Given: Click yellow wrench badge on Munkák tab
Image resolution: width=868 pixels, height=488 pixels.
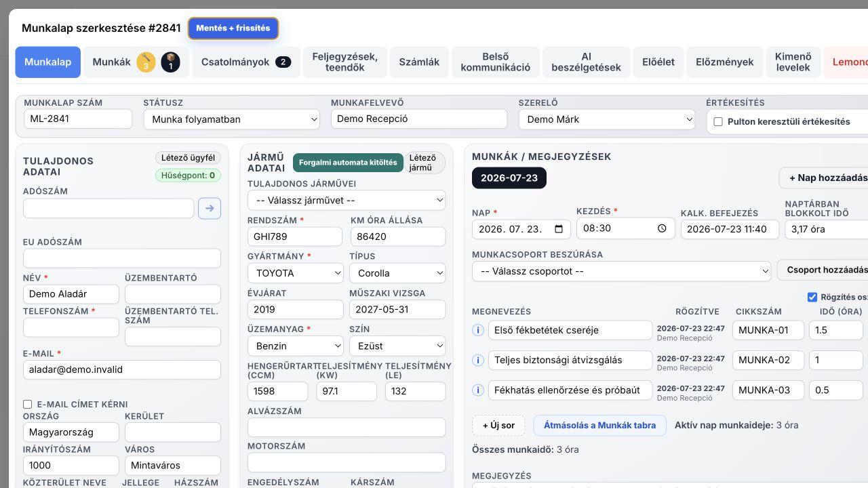Looking at the screenshot, I should (146, 62).
